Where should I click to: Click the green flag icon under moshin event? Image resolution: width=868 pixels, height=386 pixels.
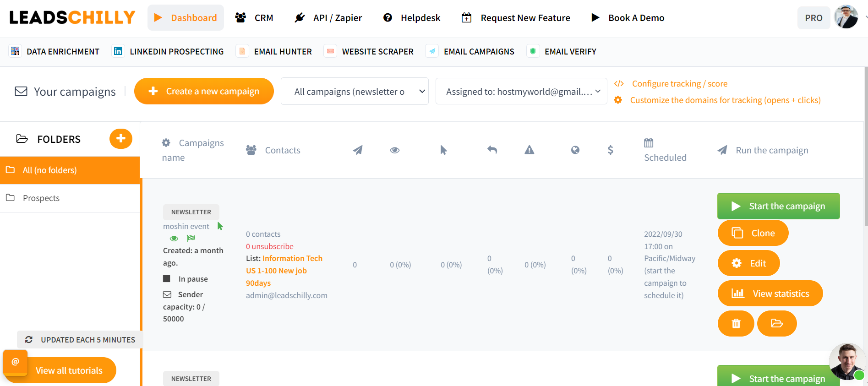191,238
